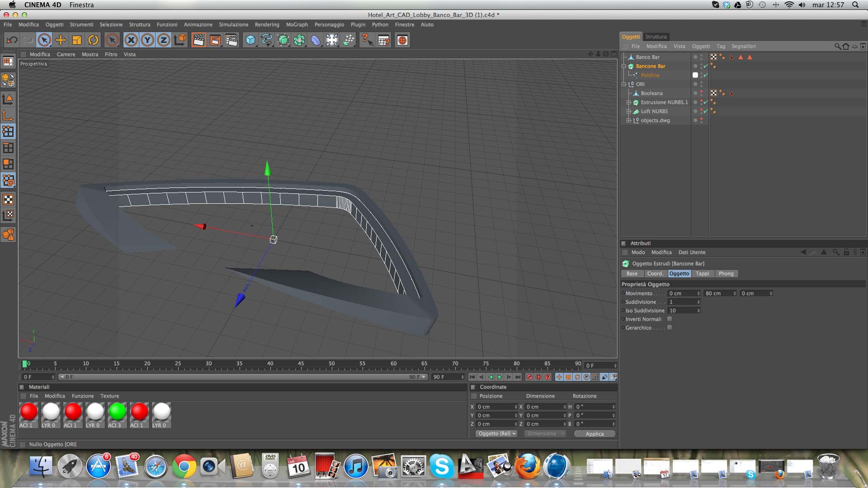Screen dimensions: 868x488
Task: Toggle Bancone Bar green enable checkmark
Action: [706, 66]
